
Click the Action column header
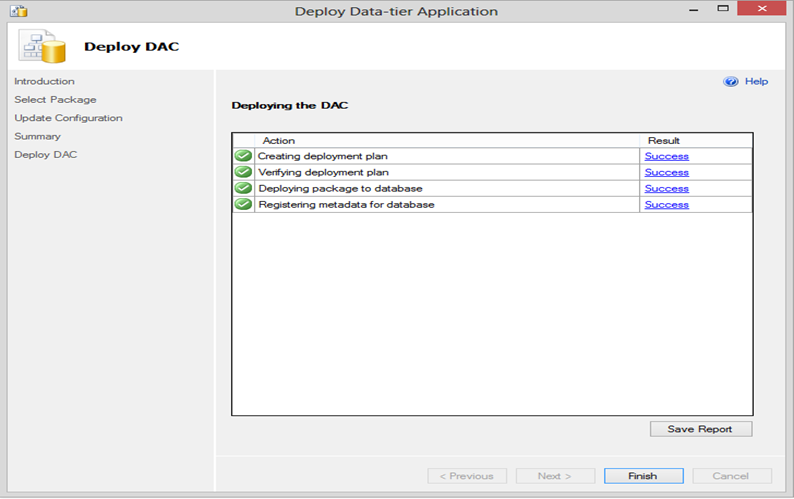pyautogui.click(x=278, y=141)
